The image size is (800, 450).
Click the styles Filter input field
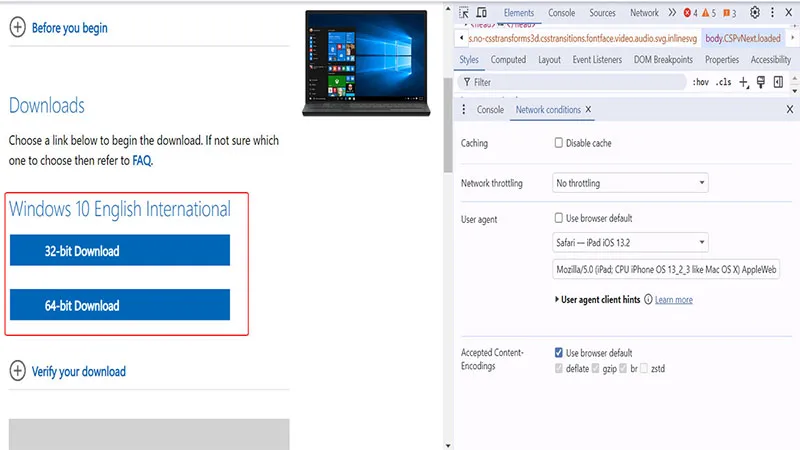click(571, 82)
